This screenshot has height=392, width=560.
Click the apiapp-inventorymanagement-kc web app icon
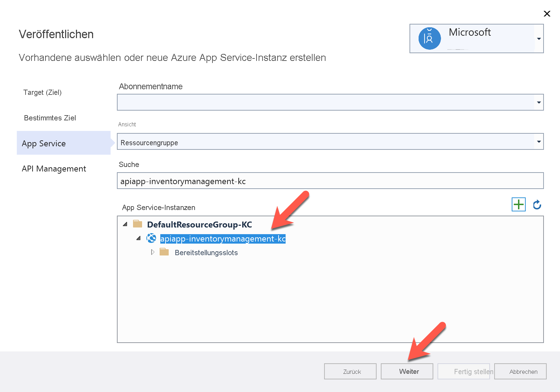(x=151, y=238)
